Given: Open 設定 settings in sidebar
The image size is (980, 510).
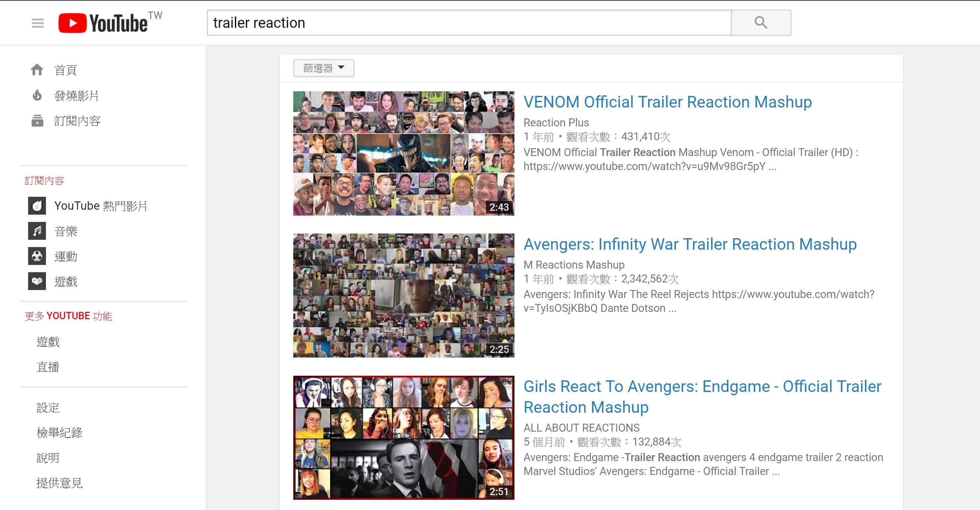Looking at the screenshot, I should click(x=48, y=407).
